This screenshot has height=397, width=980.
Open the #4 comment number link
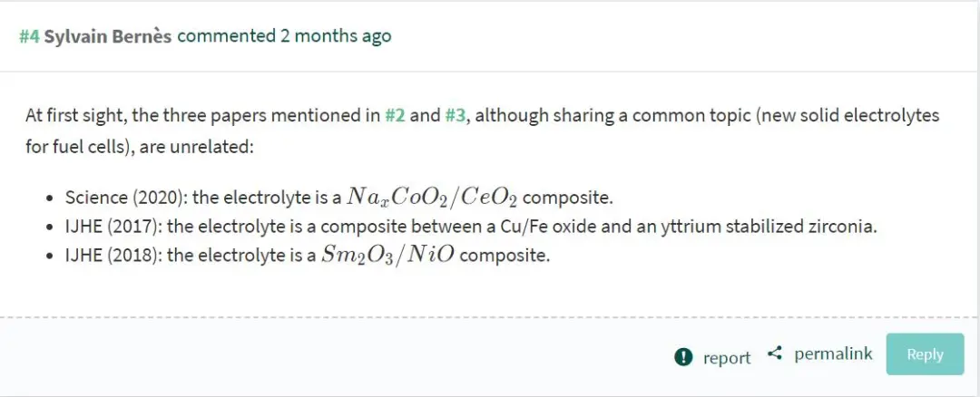coord(29,36)
